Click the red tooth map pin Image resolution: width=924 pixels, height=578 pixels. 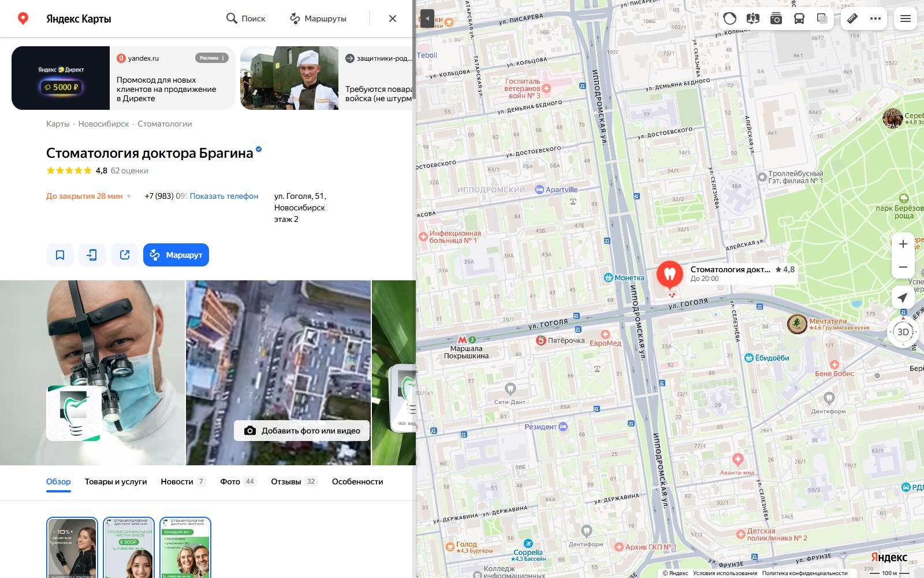coord(670,275)
